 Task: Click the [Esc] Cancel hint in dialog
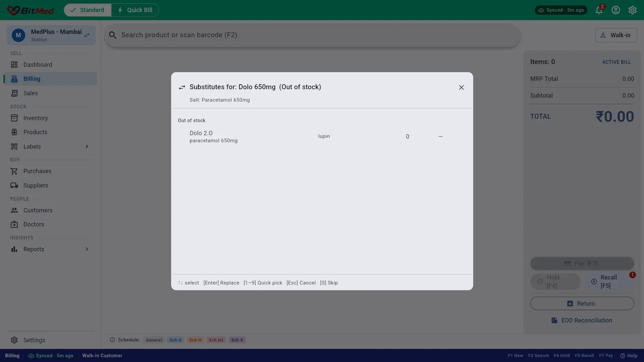pos(301,283)
